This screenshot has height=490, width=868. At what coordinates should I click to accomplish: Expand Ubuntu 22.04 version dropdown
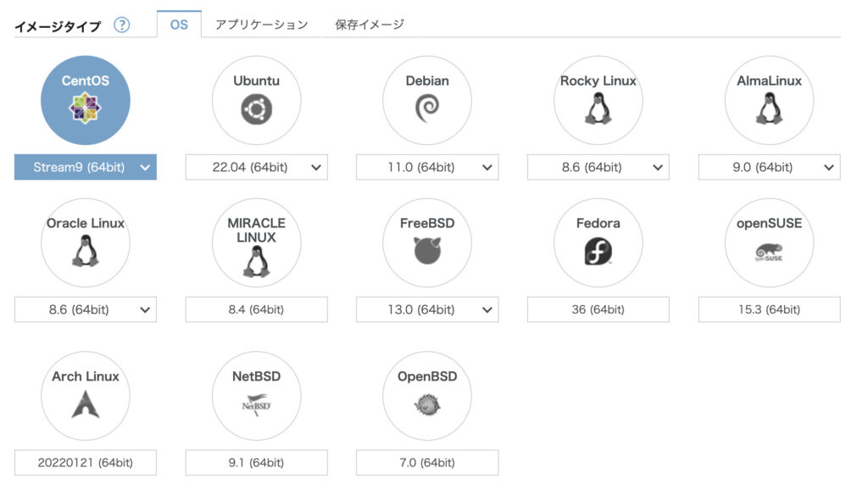[256, 167]
